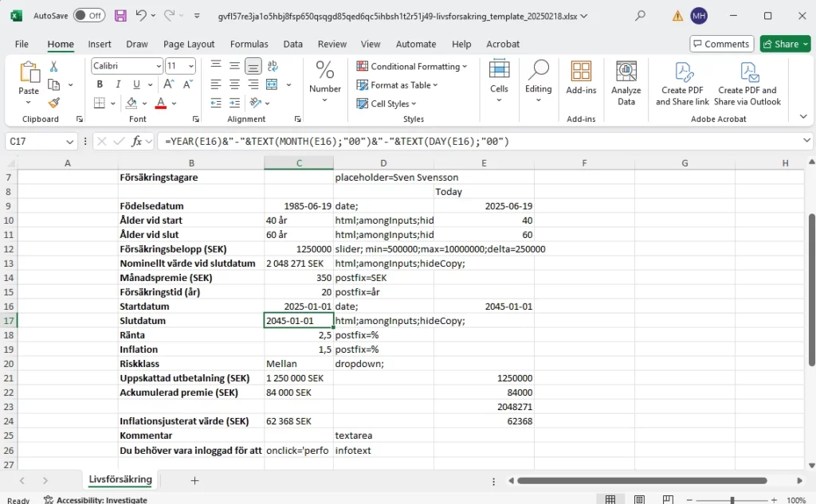This screenshot has height=504, width=816.
Task: Click the Align Right icon
Action: coord(253,84)
